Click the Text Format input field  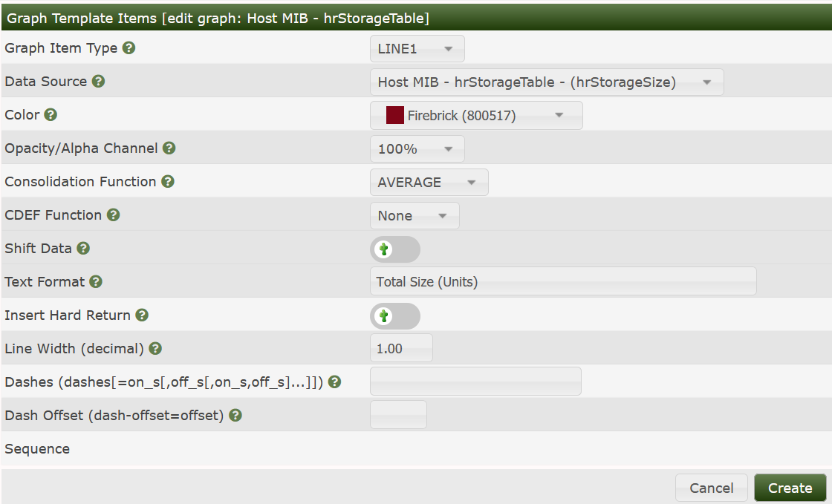[x=562, y=282]
